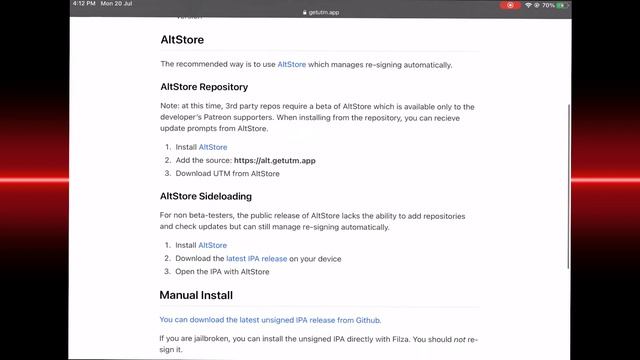
Task: Click the page vertical scrollbar
Action: point(568,187)
